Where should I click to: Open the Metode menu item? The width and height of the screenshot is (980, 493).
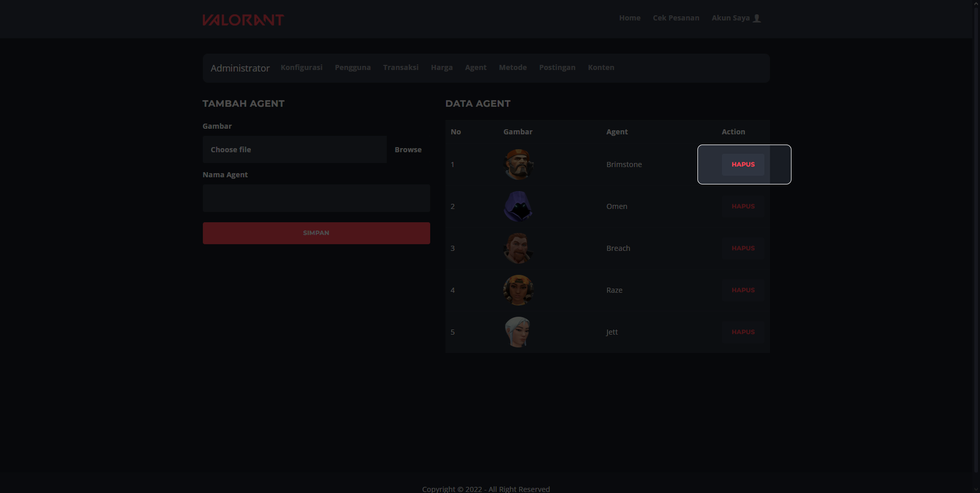coord(512,67)
